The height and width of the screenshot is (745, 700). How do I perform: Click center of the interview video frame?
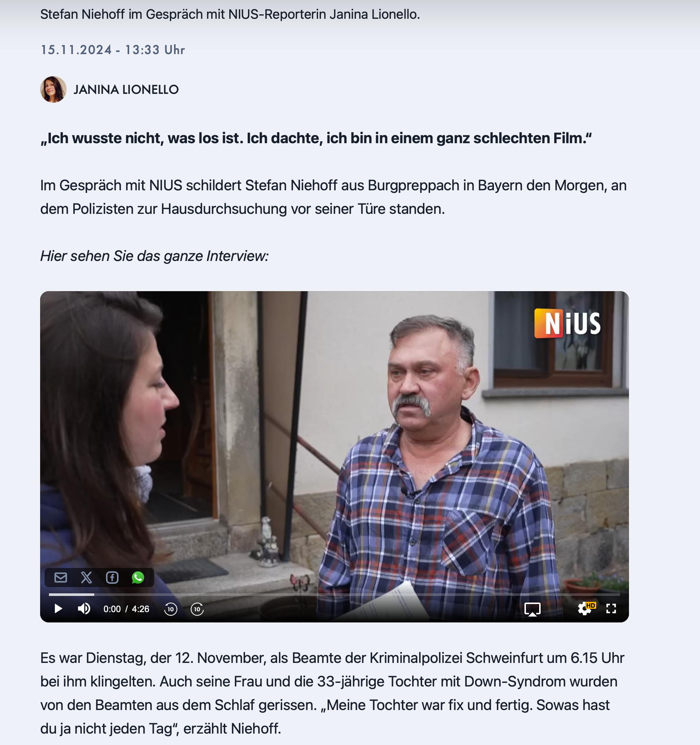(x=334, y=456)
